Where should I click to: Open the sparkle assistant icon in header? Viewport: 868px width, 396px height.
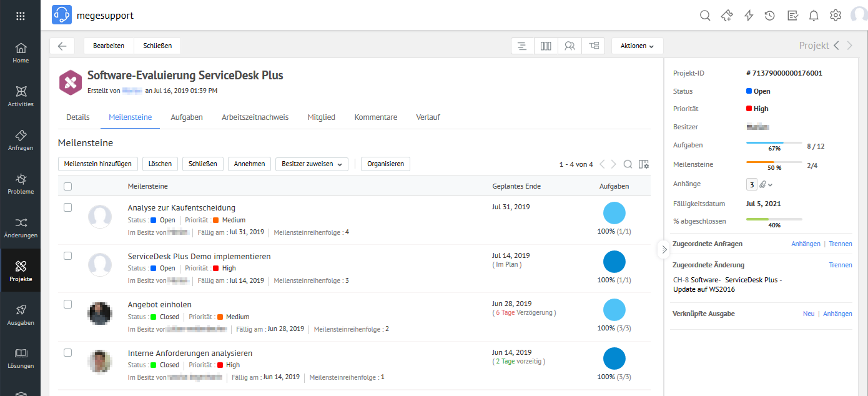pos(726,16)
